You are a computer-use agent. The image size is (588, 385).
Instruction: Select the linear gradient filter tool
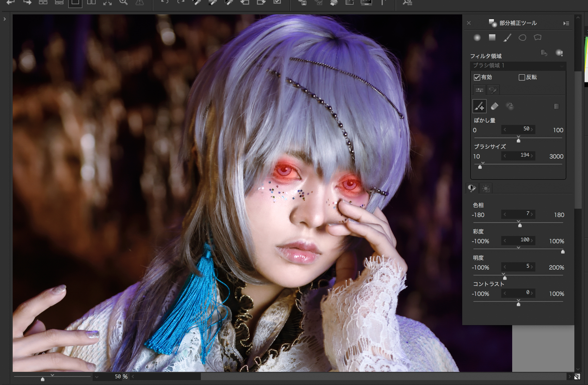pyautogui.click(x=492, y=38)
